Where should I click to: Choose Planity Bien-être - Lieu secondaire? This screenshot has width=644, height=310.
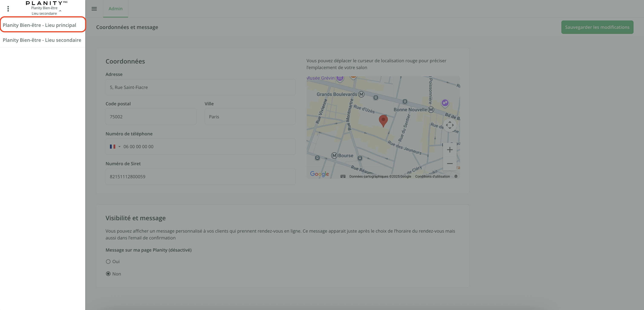click(x=42, y=40)
